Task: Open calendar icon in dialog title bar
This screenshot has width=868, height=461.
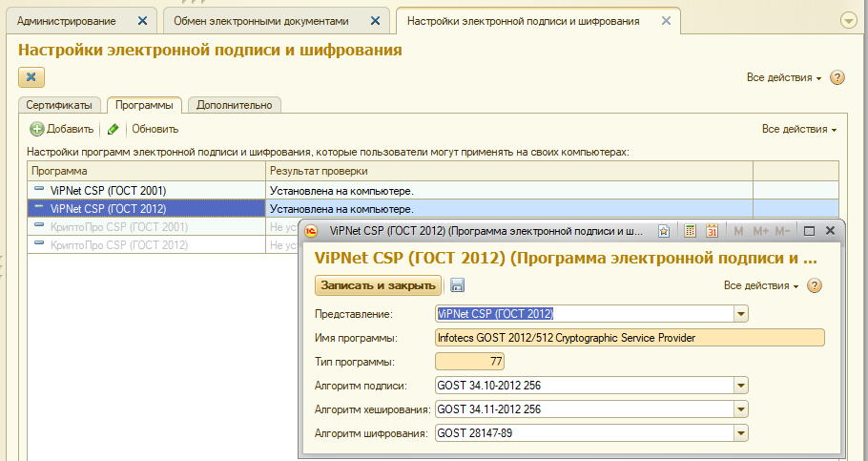Action: point(712,231)
